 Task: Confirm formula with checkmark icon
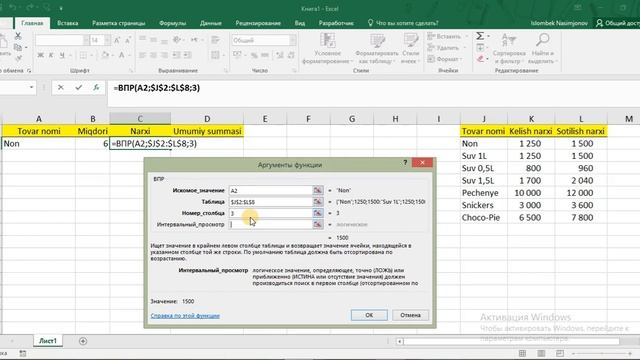point(78,87)
